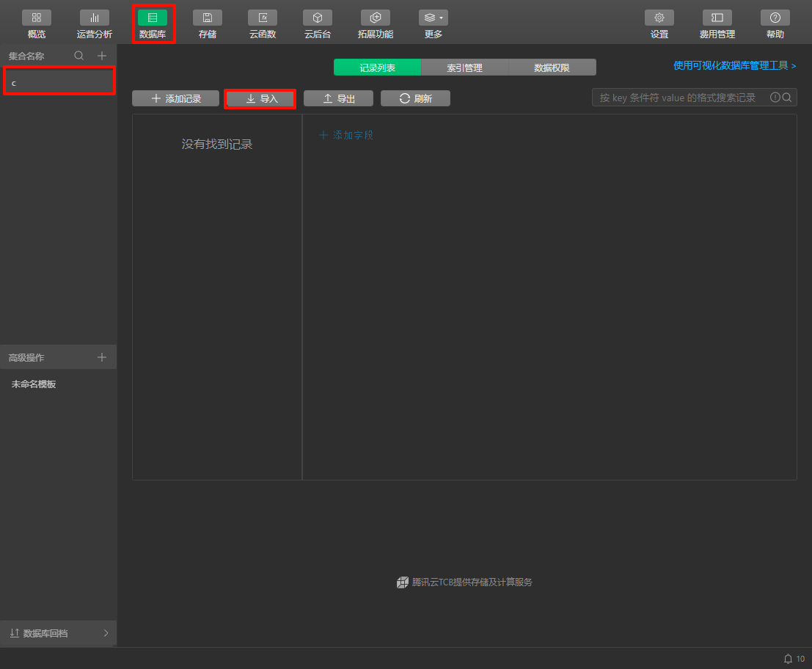Select the 未命名模板 template item

coord(34,384)
